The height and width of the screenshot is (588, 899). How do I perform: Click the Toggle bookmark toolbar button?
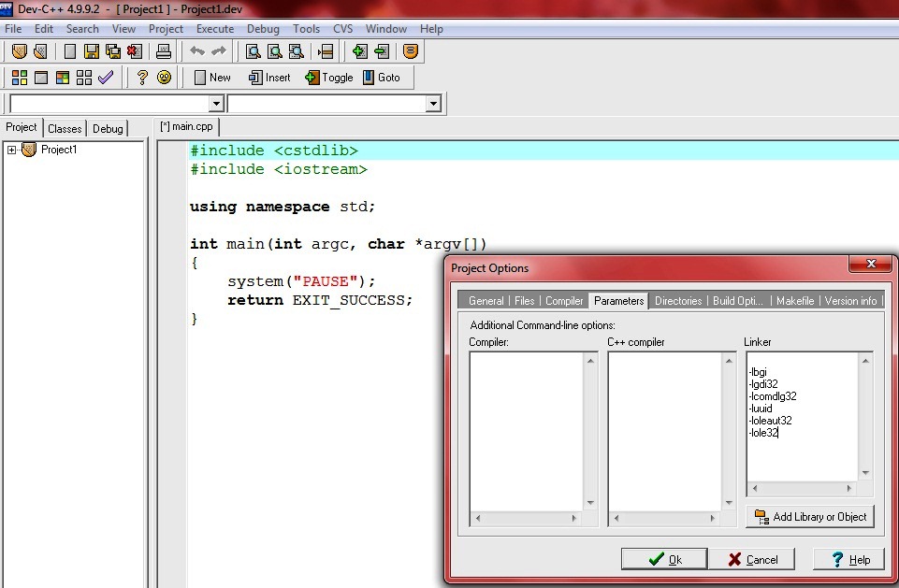coord(329,78)
